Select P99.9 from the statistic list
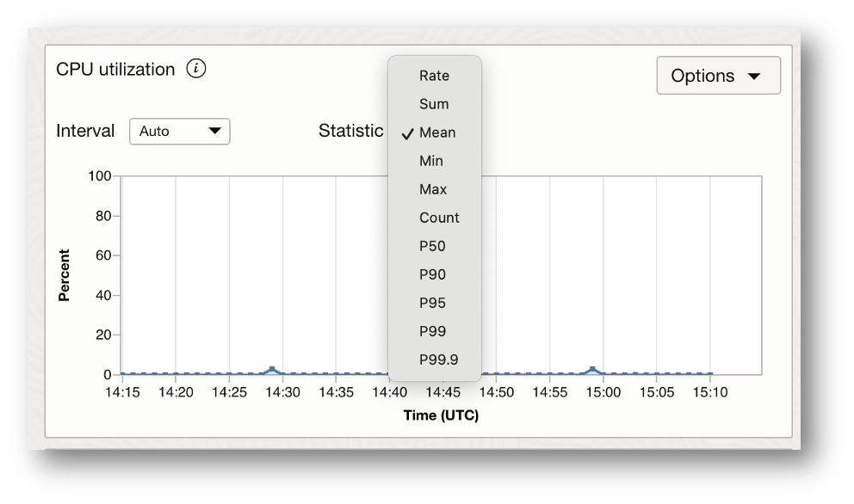Viewport: 854px width, 504px height. (x=435, y=360)
